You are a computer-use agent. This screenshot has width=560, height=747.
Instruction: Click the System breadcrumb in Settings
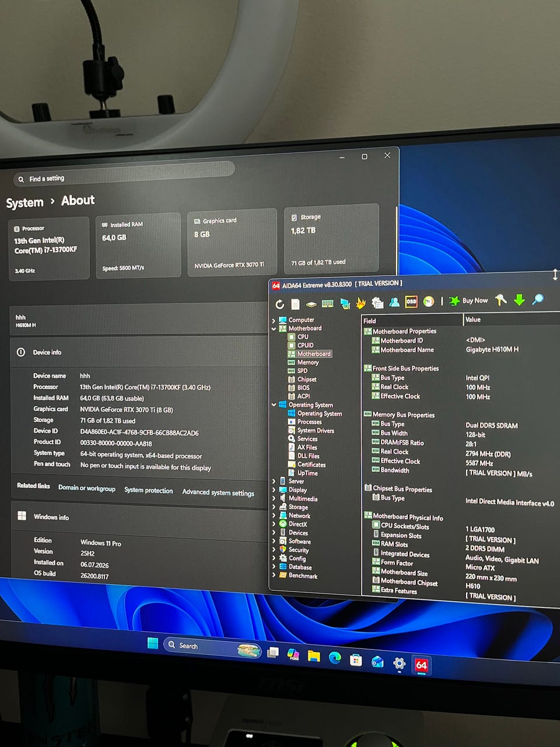[24, 203]
